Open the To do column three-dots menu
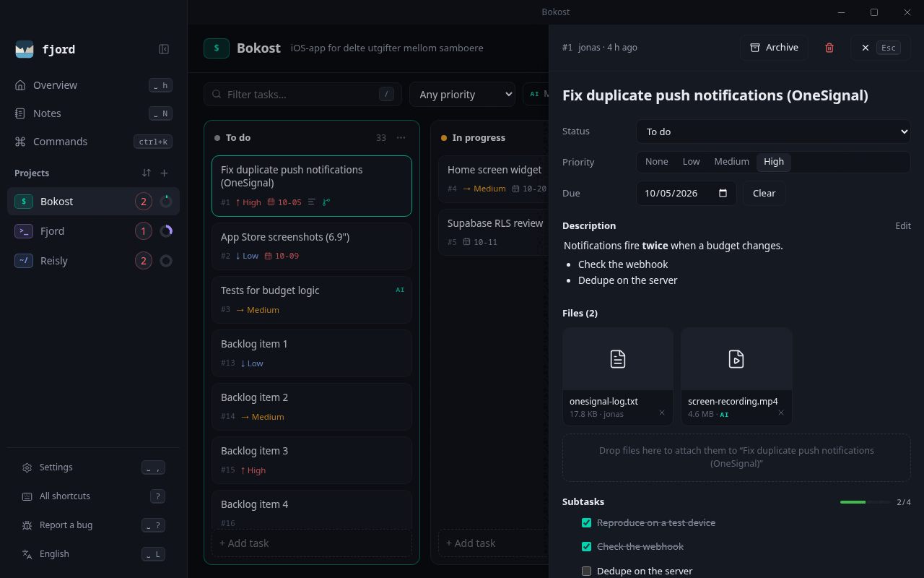This screenshot has width=924, height=578. pos(401,137)
